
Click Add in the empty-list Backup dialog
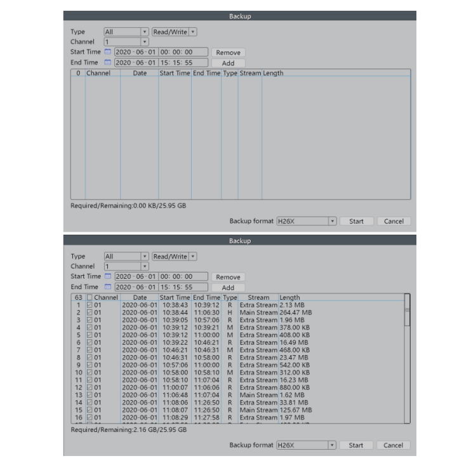pos(228,63)
